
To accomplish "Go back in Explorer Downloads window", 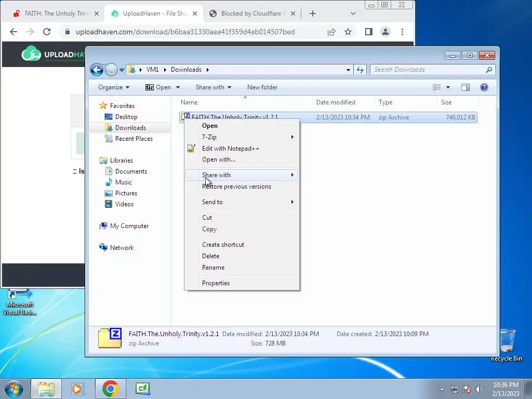I will pyautogui.click(x=97, y=70).
